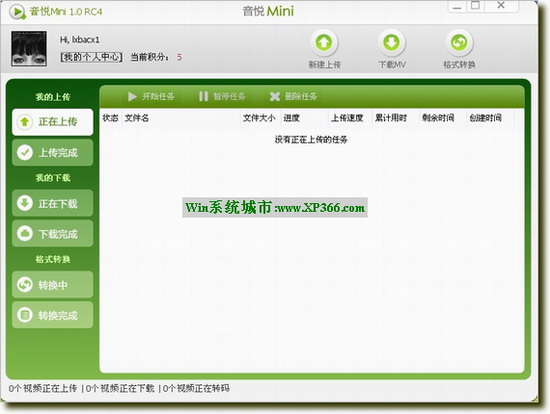The height and width of the screenshot is (414, 550).
Task: Click the 新建上传 upload icon
Action: [324, 42]
